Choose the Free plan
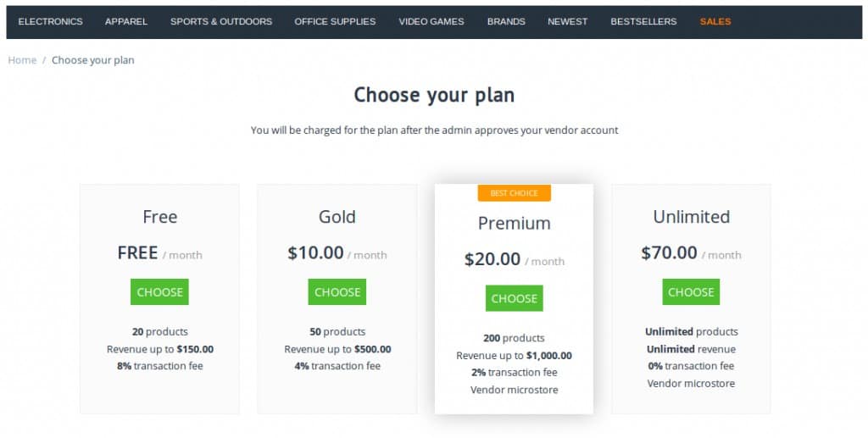The width and height of the screenshot is (868, 438). click(x=159, y=292)
